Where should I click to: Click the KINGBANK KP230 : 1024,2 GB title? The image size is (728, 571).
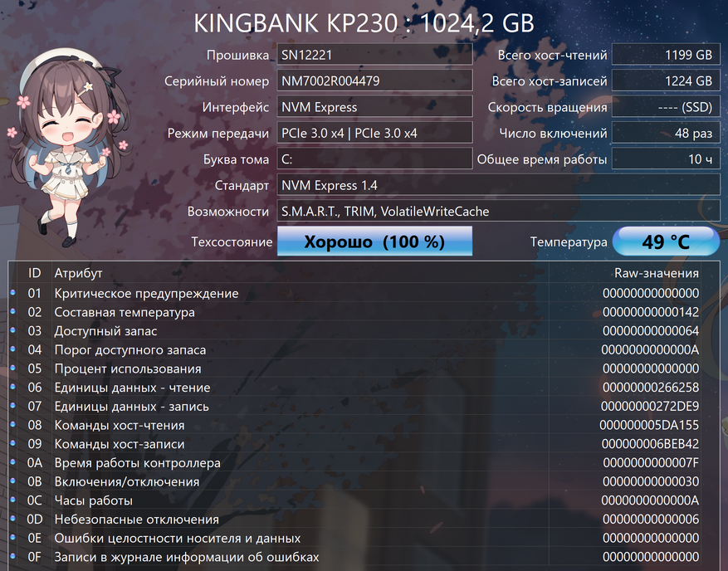[364, 23]
